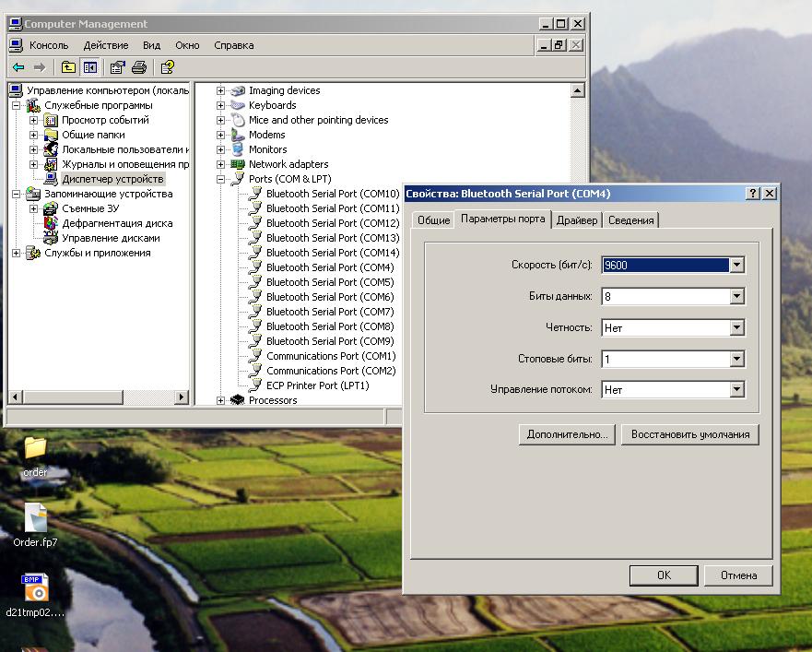The height and width of the screenshot is (652, 812).
Task: Click the Print toolbar icon
Action: pos(139,67)
